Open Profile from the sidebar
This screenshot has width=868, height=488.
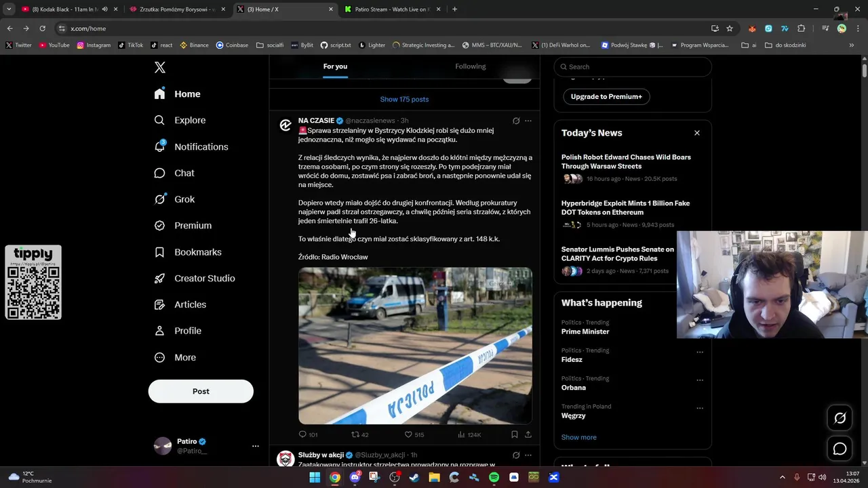[178, 331]
